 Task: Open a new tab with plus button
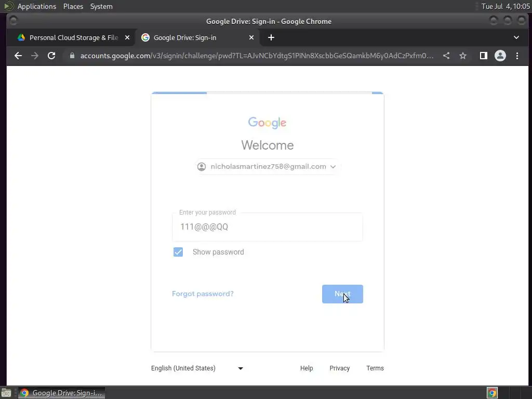point(271,37)
